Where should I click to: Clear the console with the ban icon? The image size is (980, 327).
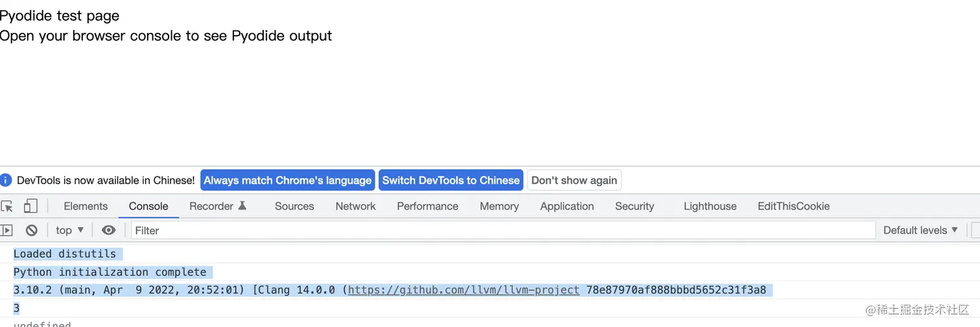click(31, 230)
